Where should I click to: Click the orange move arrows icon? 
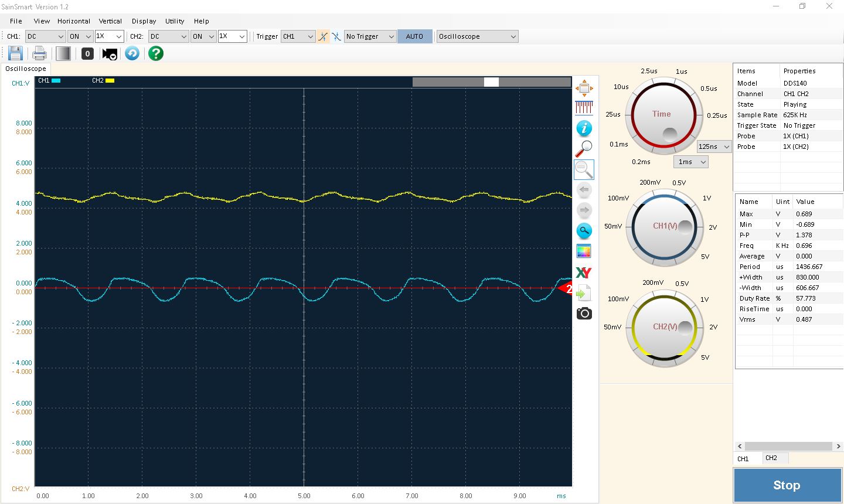584,88
